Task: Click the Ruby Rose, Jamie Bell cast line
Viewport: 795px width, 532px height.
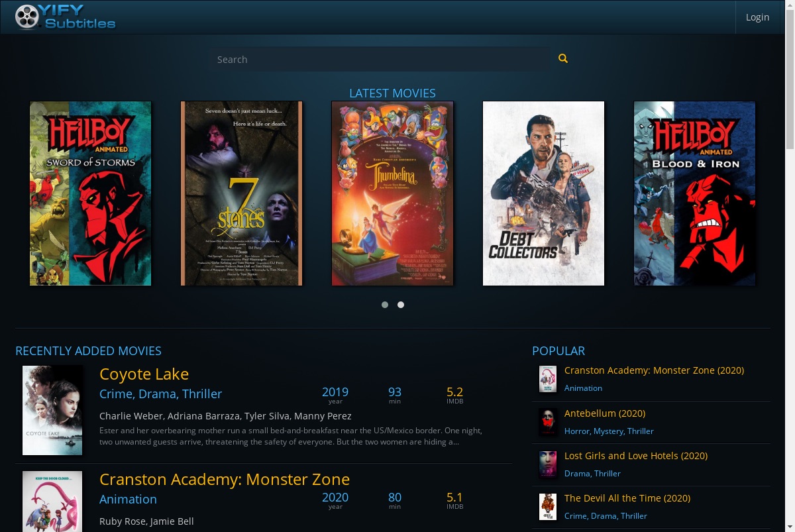Action: (x=146, y=521)
